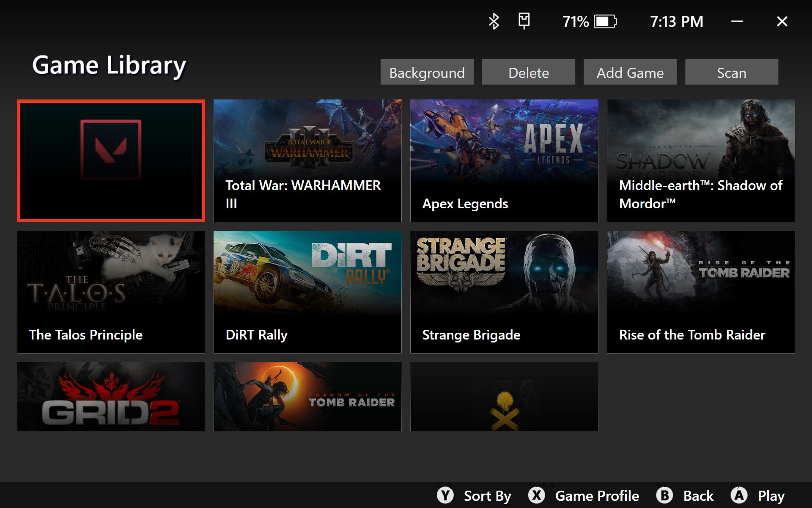Image resolution: width=812 pixels, height=508 pixels.
Task: Click the Background button
Action: pyautogui.click(x=427, y=72)
